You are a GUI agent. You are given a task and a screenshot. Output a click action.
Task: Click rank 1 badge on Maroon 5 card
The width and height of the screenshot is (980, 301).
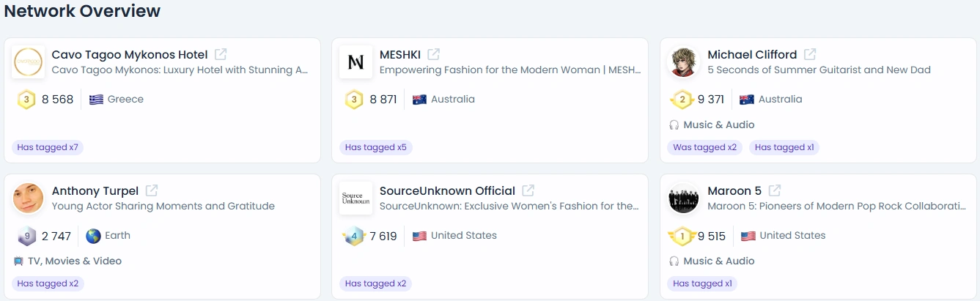(682, 236)
